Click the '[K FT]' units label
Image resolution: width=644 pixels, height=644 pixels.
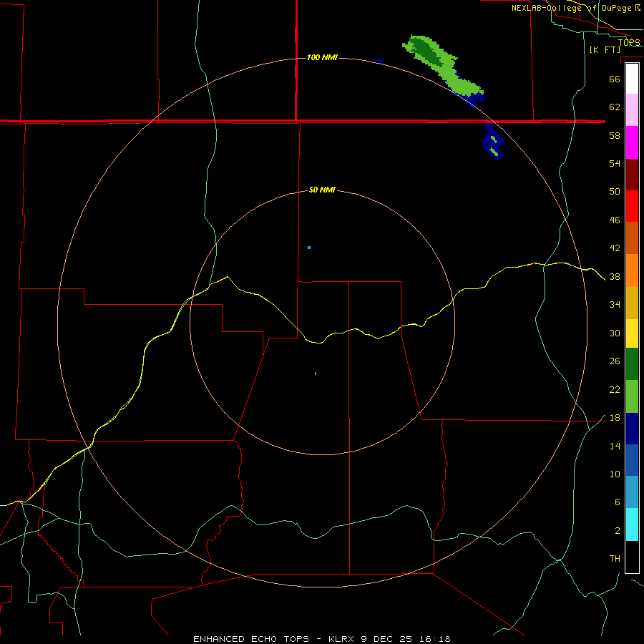tap(605, 49)
